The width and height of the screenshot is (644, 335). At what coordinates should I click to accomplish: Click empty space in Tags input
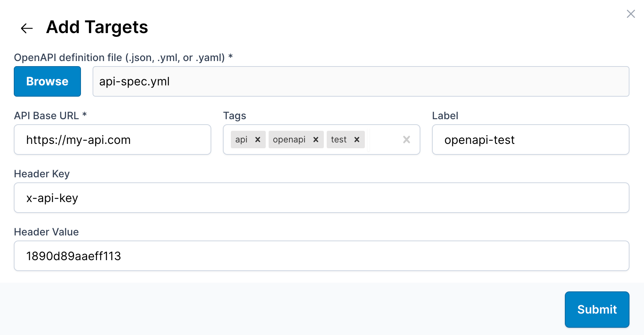point(384,140)
